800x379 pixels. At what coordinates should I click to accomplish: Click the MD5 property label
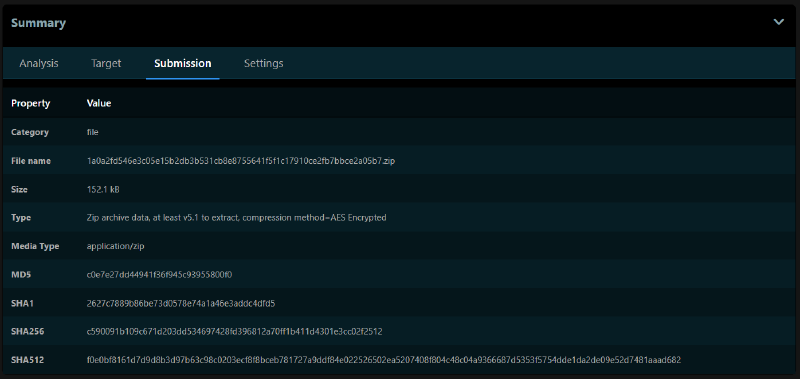tap(20, 274)
